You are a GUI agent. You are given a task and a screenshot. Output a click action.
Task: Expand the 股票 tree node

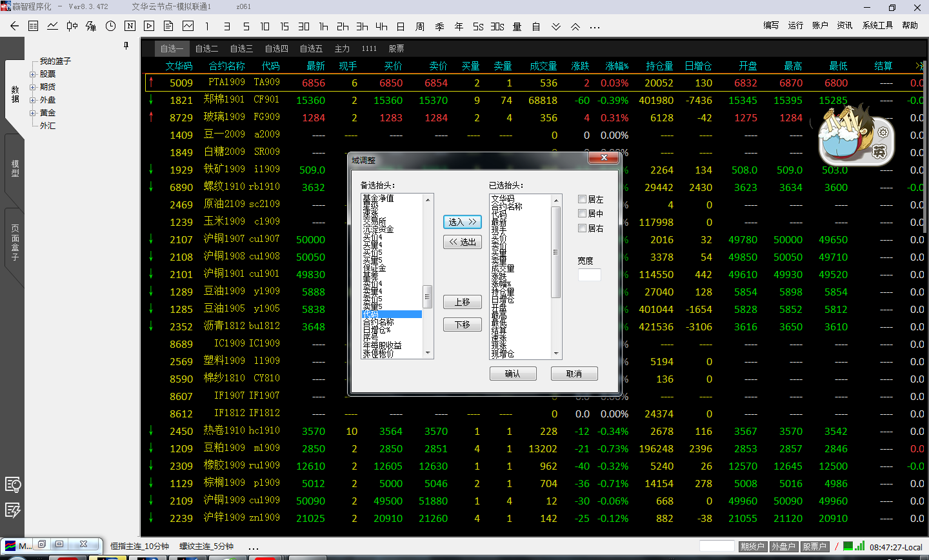click(32, 74)
